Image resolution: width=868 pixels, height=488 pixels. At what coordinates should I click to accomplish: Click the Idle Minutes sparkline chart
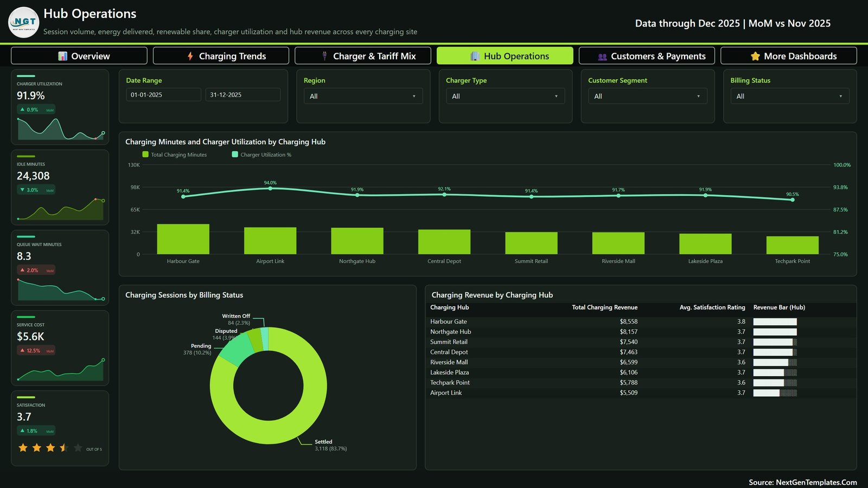60,209
